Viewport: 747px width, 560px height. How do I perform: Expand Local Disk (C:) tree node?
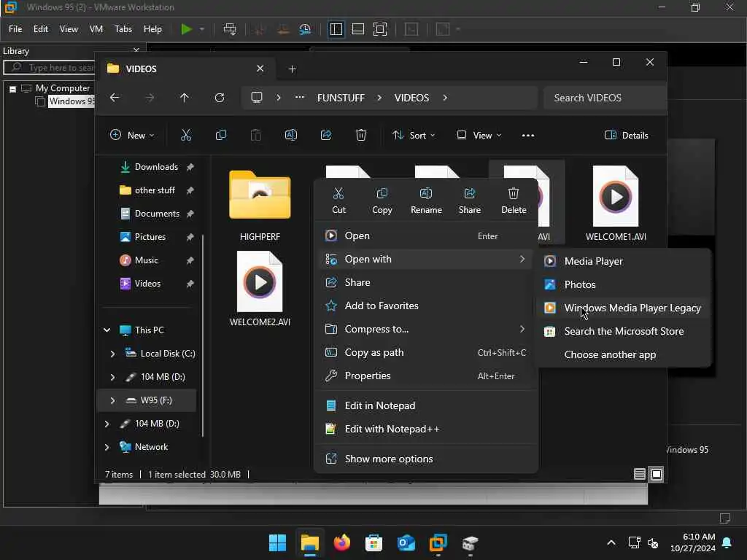pyautogui.click(x=112, y=354)
